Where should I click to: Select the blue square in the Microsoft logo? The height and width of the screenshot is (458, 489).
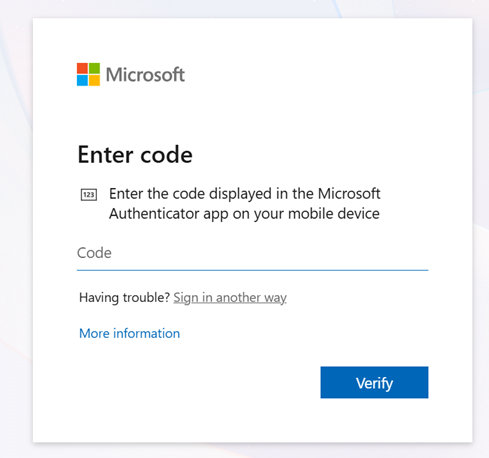(82, 80)
